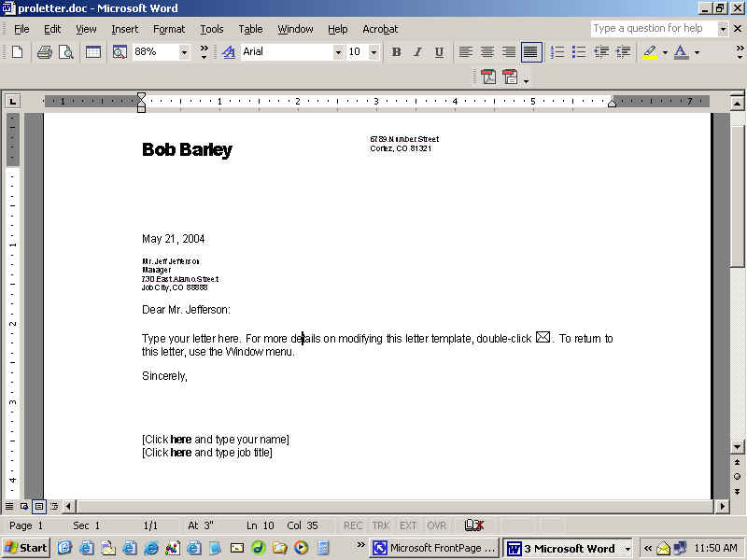Open the Format menu
The width and height of the screenshot is (747, 560).
coord(169,29)
